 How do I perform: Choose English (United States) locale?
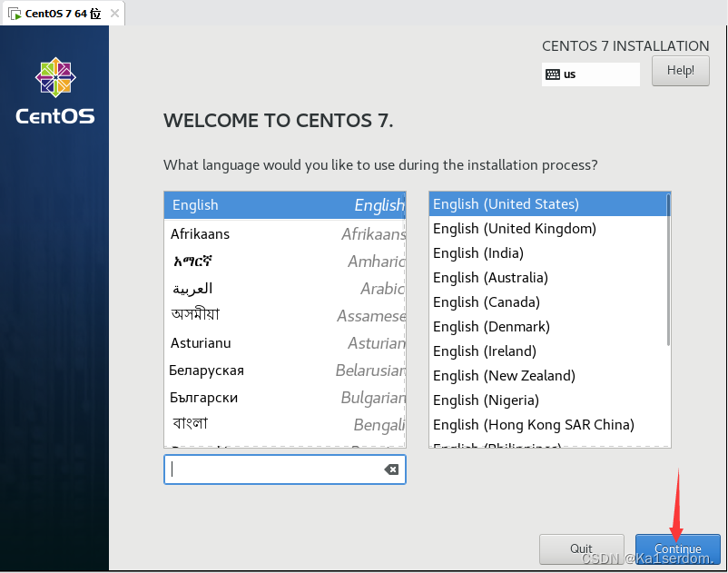548,203
